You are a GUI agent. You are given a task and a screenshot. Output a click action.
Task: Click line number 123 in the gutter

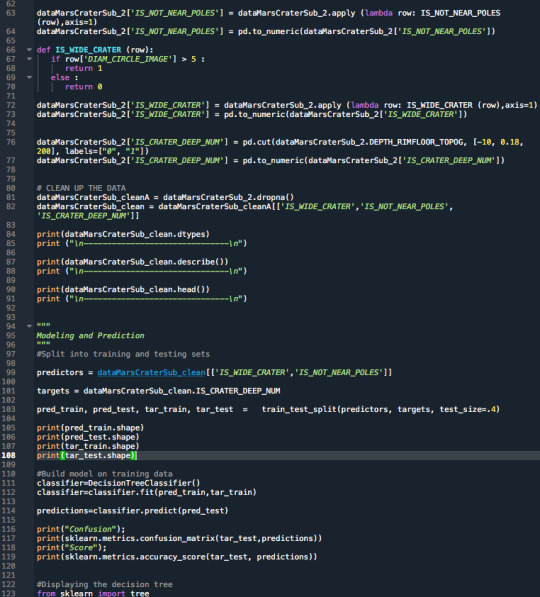pos(9,593)
